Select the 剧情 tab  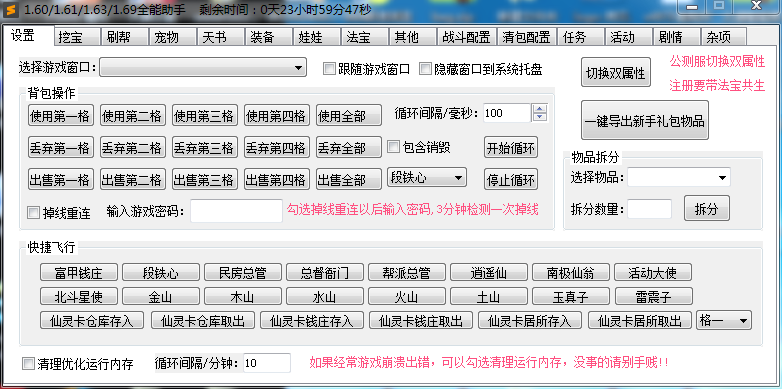[677, 37]
